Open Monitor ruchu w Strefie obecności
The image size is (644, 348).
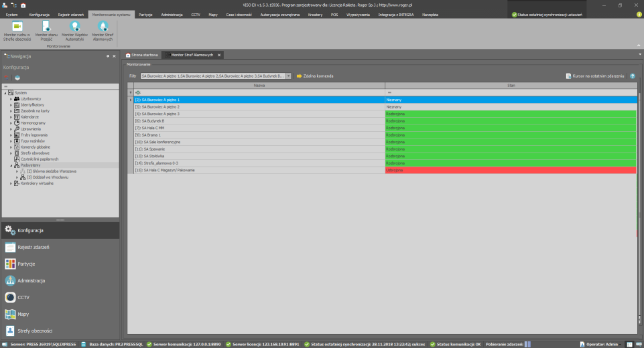17,30
